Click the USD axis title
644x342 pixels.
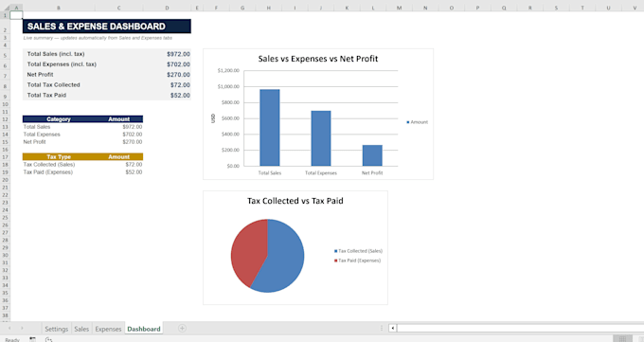213,118
